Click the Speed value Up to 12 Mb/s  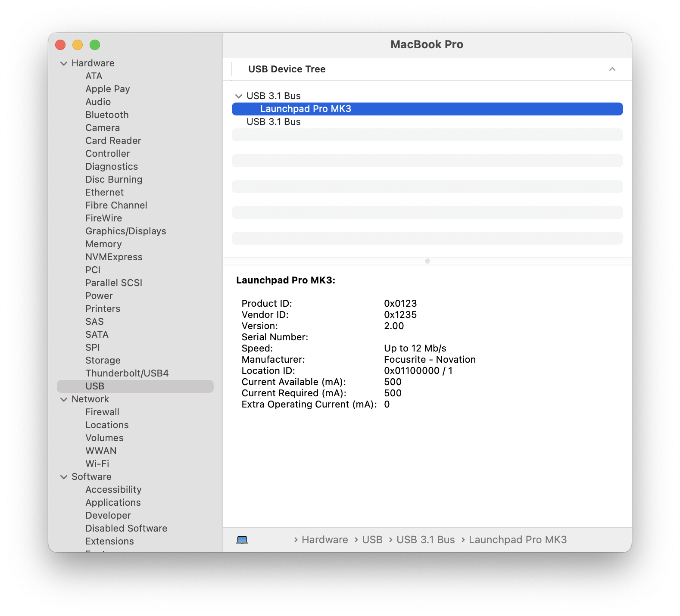point(415,348)
